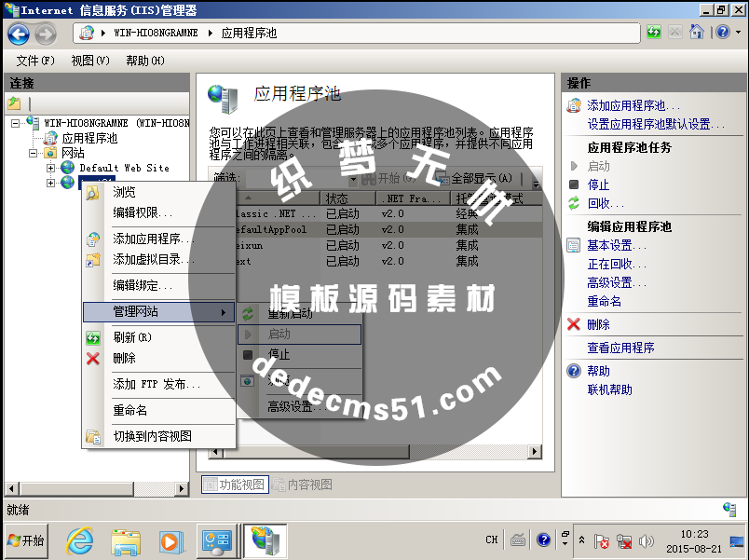Click the home icon in address bar
Screen dimensions: 749x560
[697, 33]
